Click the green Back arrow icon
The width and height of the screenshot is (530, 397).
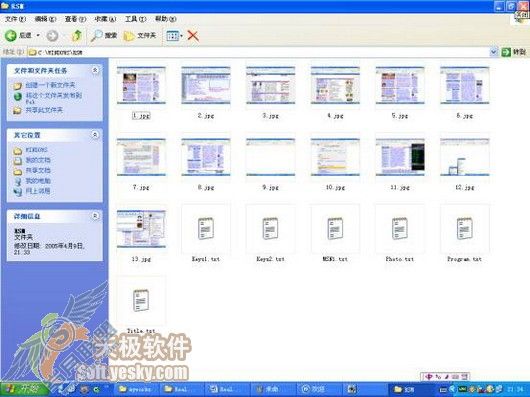pyautogui.click(x=10, y=35)
